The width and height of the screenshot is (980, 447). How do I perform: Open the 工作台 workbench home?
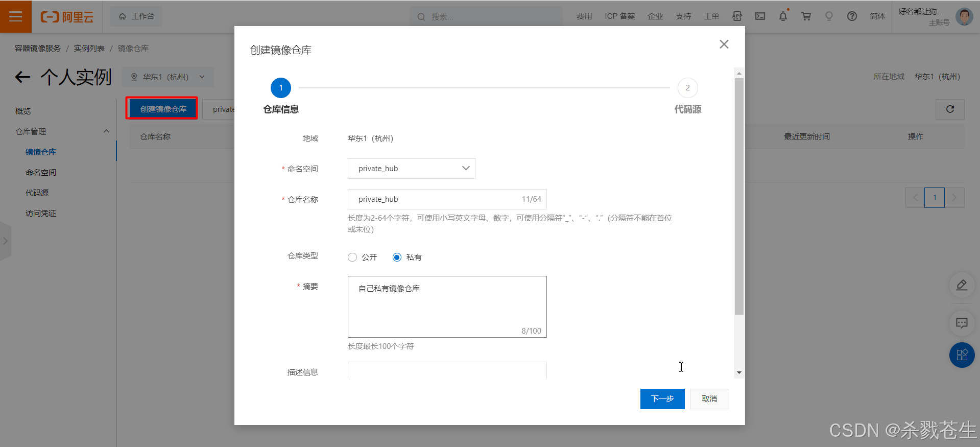(136, 16)
